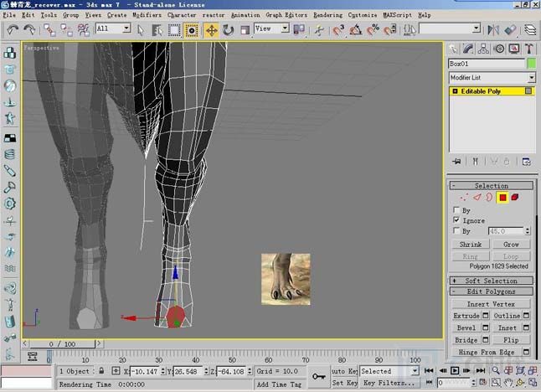
Task: Click the Pin Stack icon below the modifier stack
Action: [x=456, y=161]
